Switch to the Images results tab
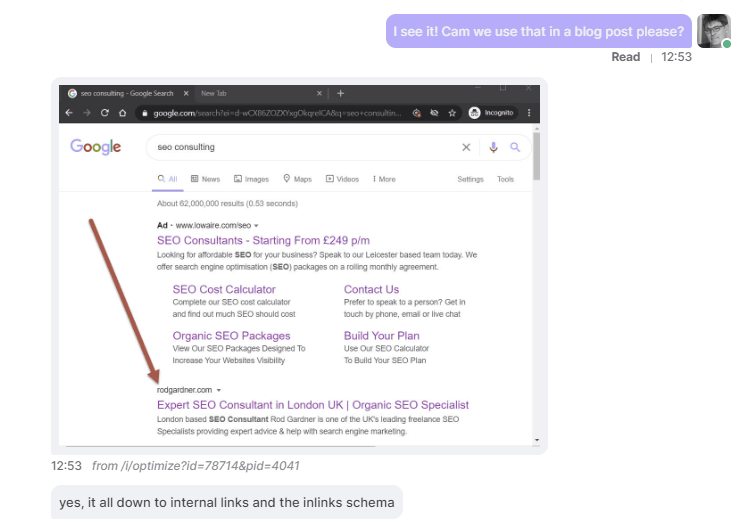Viewport: 742px width, 519px height. click(251, 179)
